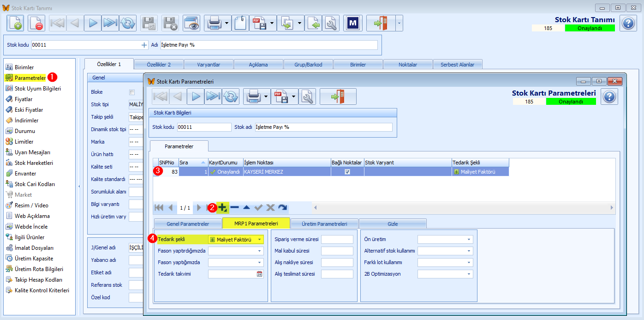Open the Grup/Barkod tab
The height and width of the screenshot is (320, 644).
[x=308, y=65]
